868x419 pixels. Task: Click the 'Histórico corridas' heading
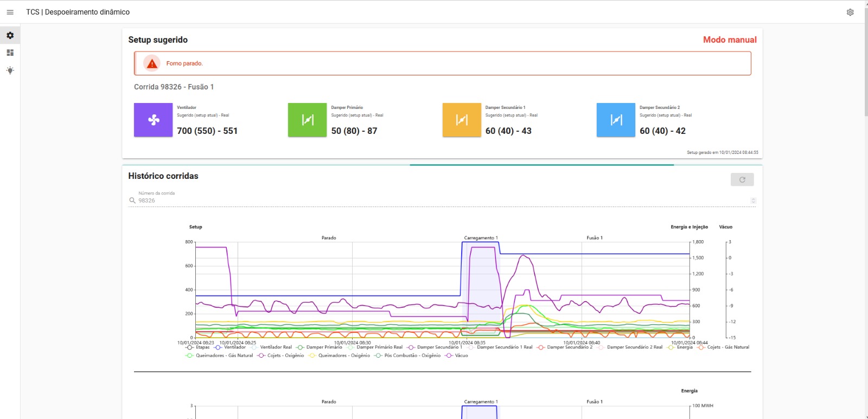[x=163, y=176]
